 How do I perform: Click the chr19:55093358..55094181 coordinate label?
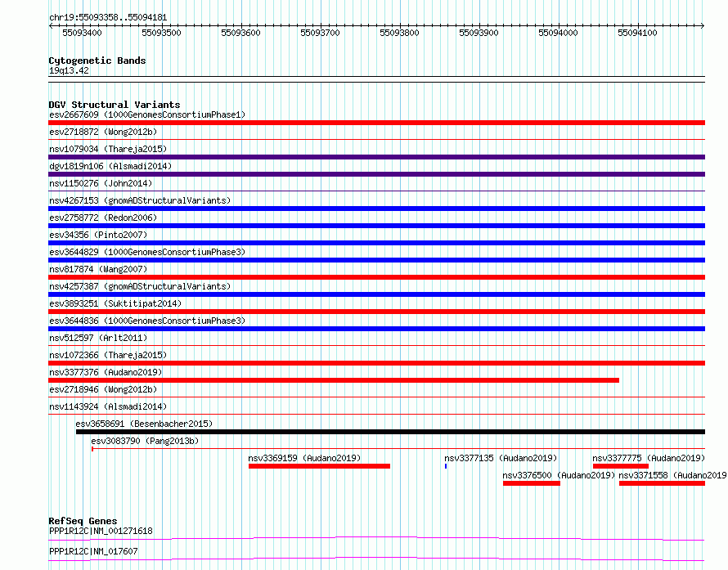[108, 18]
